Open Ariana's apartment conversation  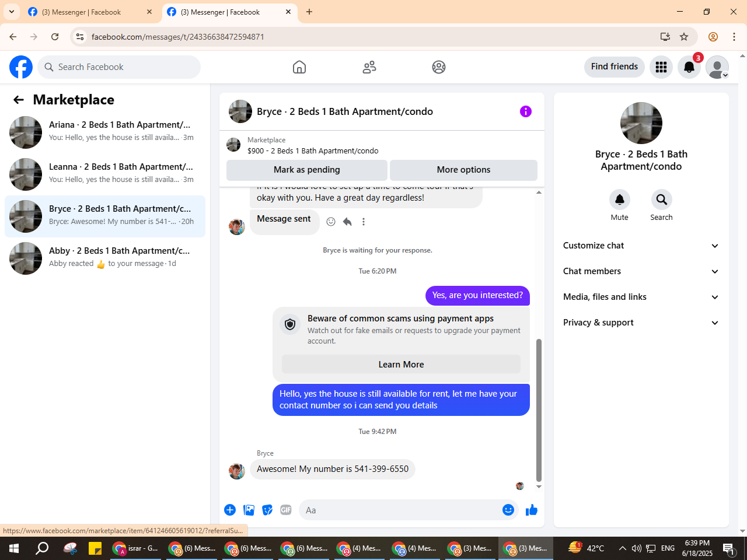point(105,132)
